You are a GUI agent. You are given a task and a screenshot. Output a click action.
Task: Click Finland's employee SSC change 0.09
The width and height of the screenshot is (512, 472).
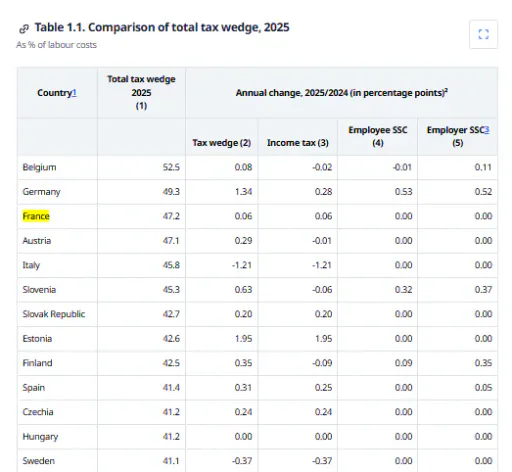tap(403, 363)
